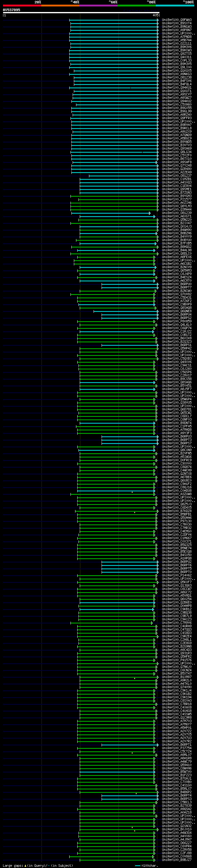Select the UniRef100_Q9FFR3 label
The height and width of the screenshot is (868, 197).
pos(177,118)
